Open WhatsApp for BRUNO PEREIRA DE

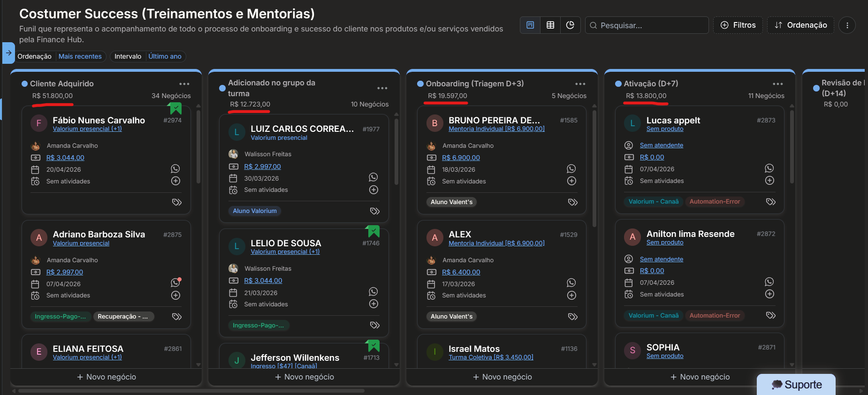tap(571, 168)
